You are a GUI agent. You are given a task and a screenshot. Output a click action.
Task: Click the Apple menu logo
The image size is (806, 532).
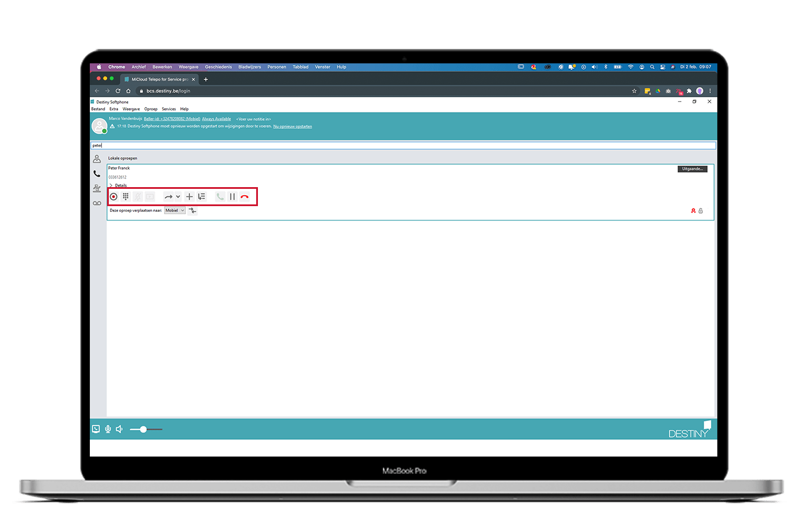coord(99,67)
